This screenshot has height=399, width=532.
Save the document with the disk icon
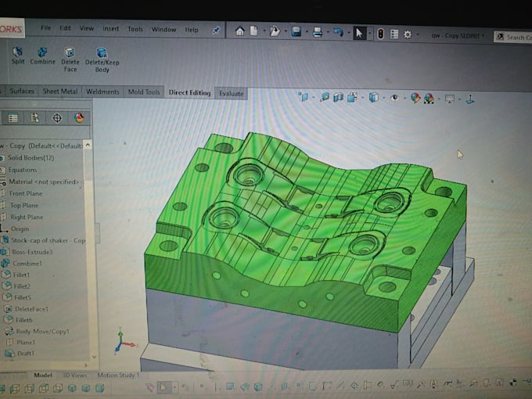[297, 32]
